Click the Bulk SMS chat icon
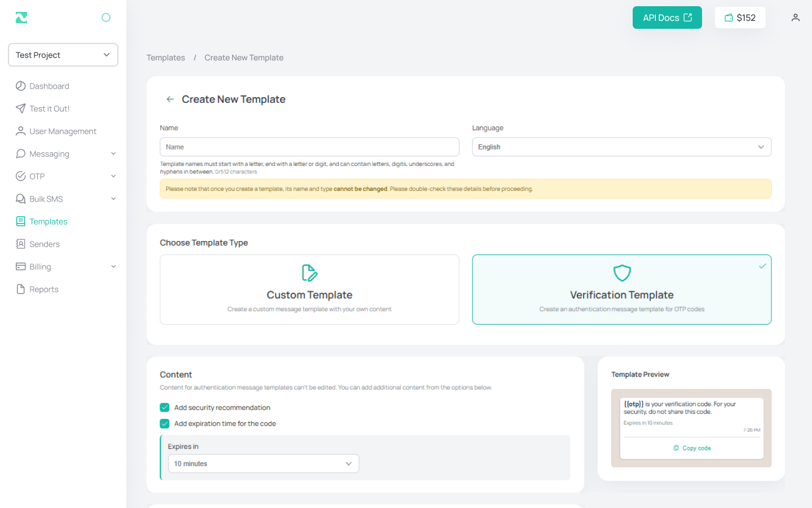This screenshot has height=508, width=812. 21,199
